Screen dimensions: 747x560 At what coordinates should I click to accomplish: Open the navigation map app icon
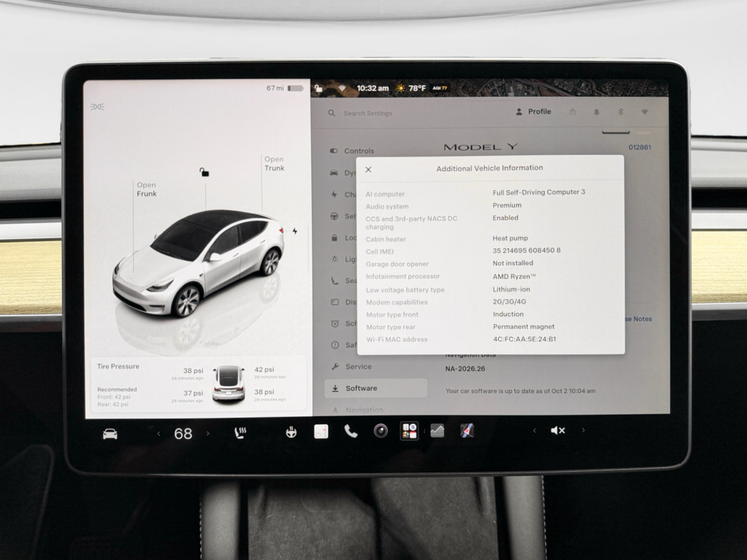tap(467, 431)
